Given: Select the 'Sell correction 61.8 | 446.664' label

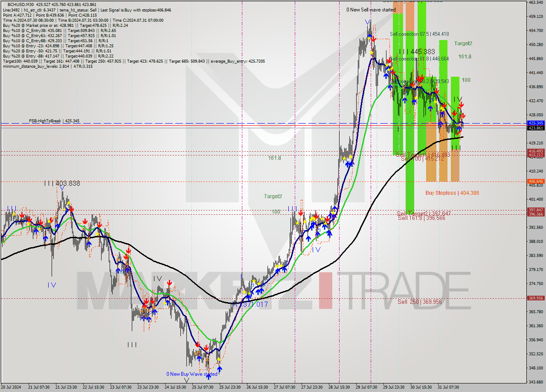Looking at the screenshot, I should coord(419,59).
